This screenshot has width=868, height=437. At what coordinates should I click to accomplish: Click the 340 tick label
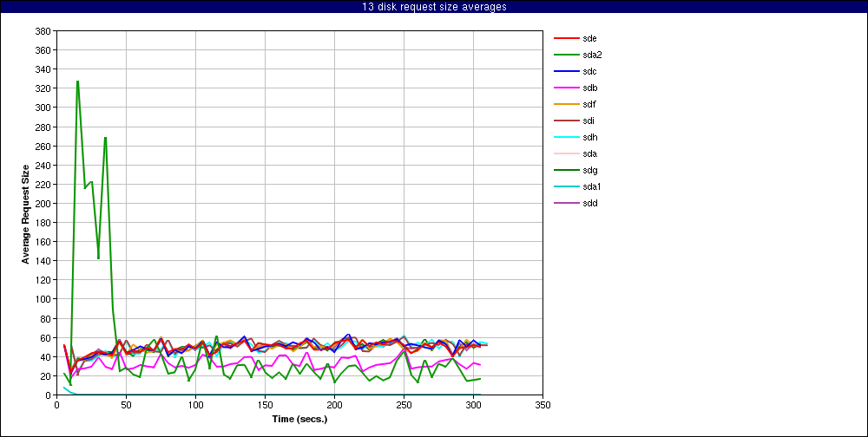(x=43, y=69)
